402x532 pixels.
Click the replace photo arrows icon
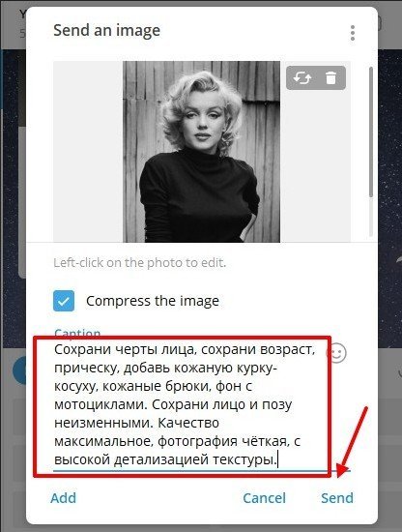(x=302, y=78)
